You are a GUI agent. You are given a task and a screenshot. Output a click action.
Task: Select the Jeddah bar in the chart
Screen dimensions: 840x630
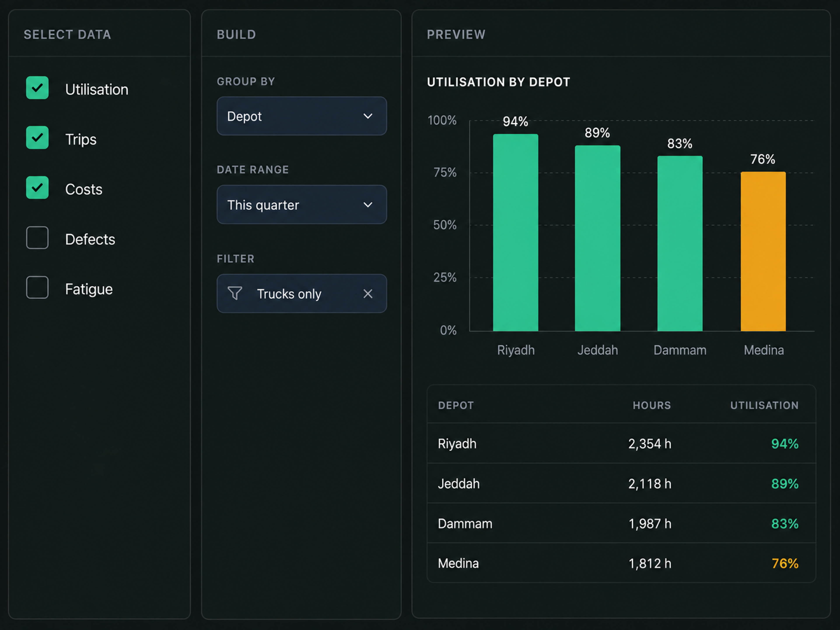click(597, 238)
